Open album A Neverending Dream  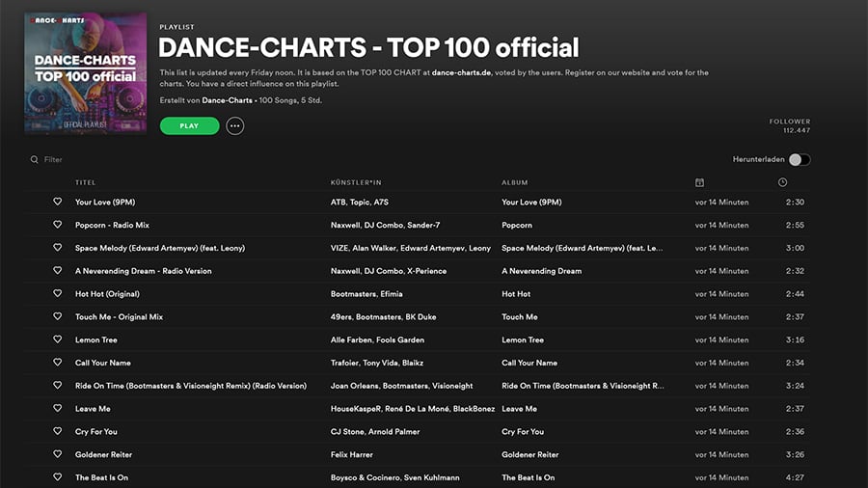(x=541, y=271)
